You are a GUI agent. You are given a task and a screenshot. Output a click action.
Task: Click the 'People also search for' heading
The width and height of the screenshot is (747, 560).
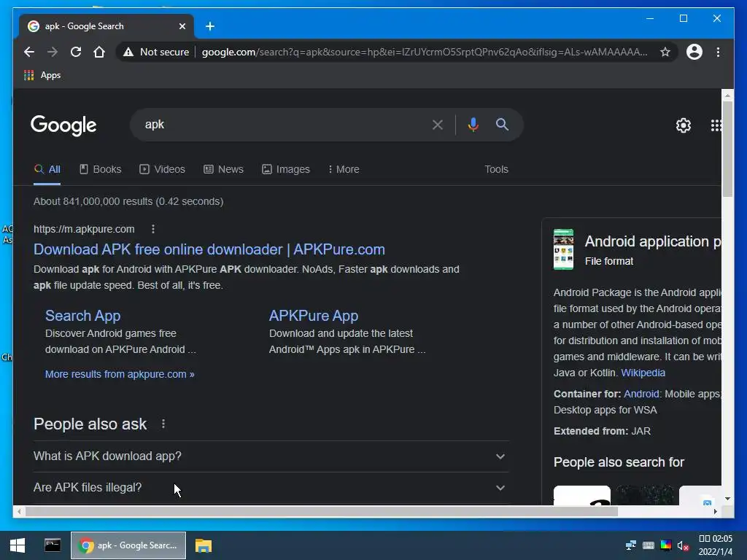click(619, 462)
